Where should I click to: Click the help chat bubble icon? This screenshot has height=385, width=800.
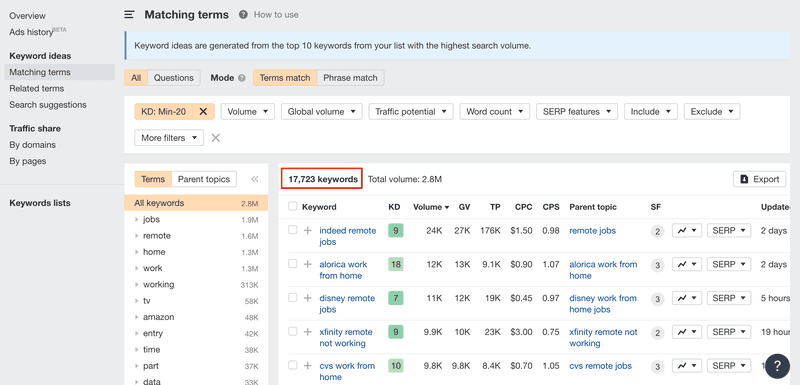778,365
